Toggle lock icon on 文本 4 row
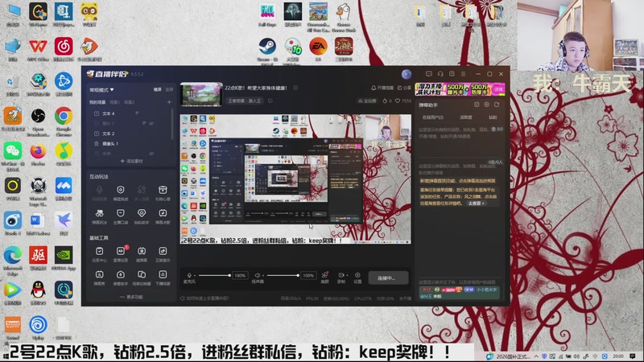 [x=137, y=113]
